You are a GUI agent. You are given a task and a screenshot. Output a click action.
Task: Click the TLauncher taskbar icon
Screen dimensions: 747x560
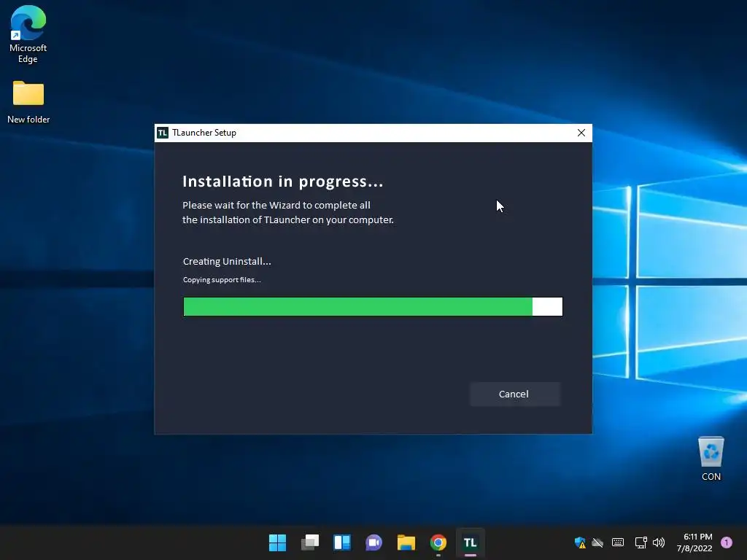click(x=471, y=542)
